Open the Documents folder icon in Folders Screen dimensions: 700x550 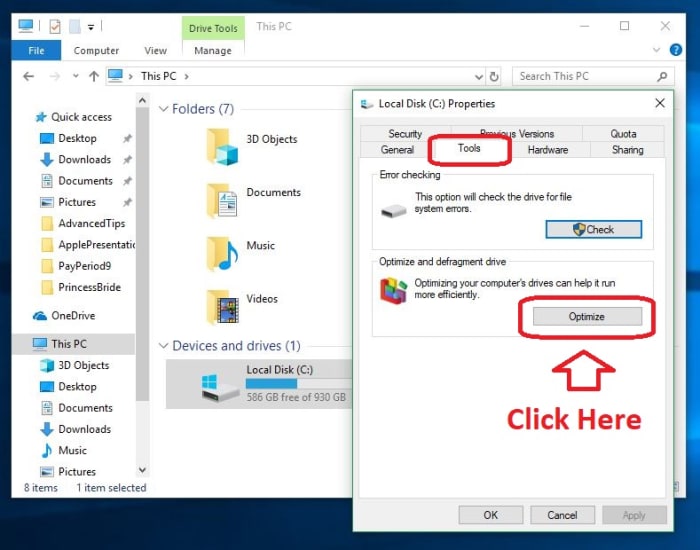222,199
